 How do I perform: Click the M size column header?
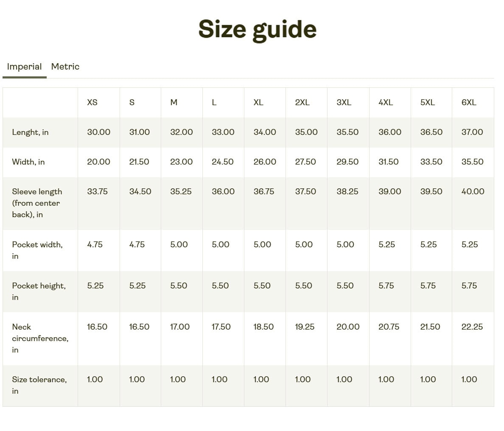click(174, 102)
